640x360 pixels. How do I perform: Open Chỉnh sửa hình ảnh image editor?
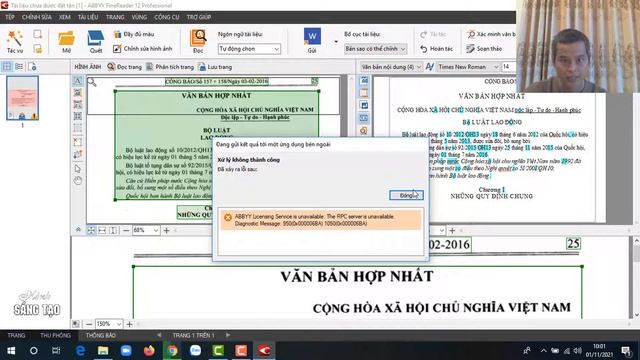point(142,49)
